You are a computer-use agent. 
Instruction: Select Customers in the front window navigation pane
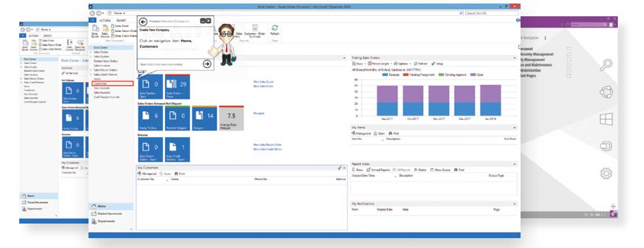click(x=113, y=83)
